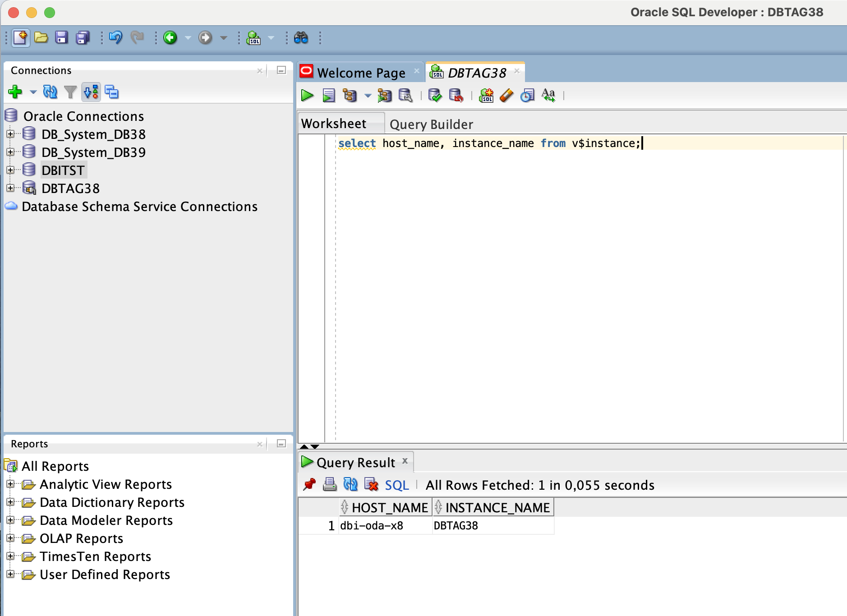Image resolution: width=847 pixels, height=616 pixels.
Task: Click the Commit icon
Action: point(435,96)
